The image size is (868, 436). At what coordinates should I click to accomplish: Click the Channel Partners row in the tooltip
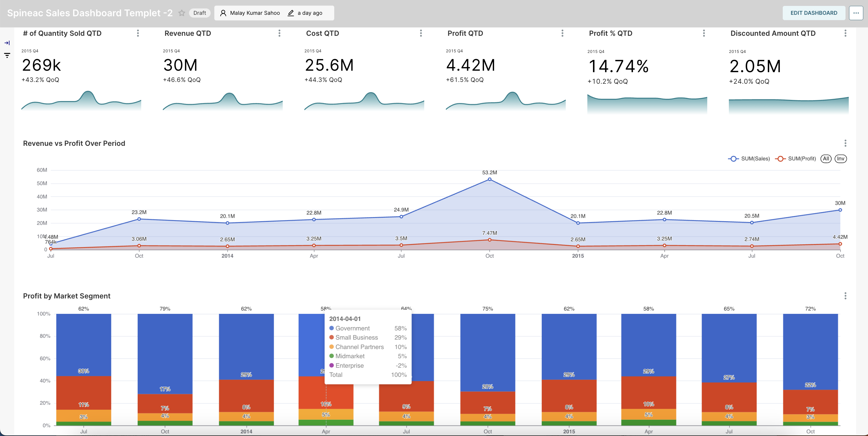(368, 347)
